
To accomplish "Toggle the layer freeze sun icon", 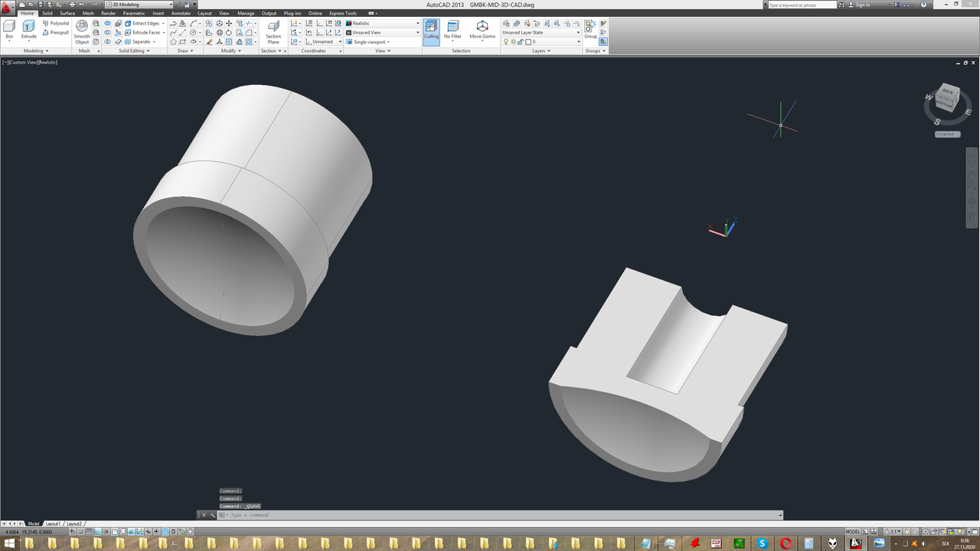I will coord(512,42).
